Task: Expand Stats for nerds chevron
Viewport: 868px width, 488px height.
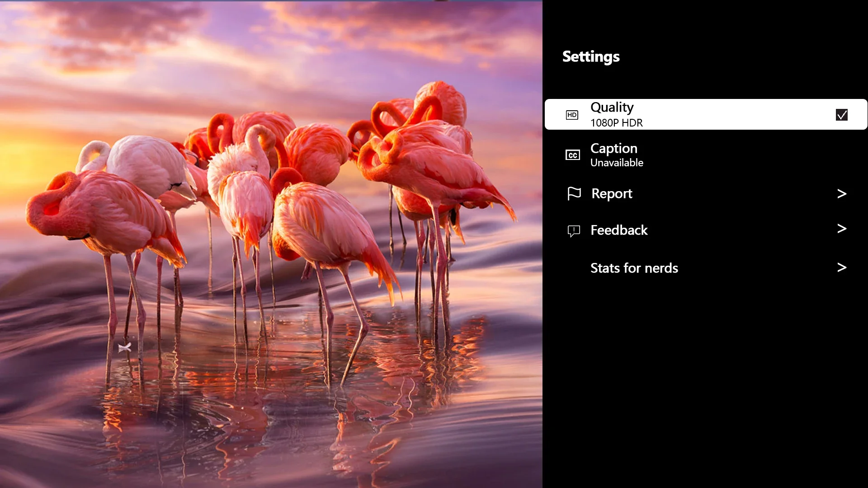Action: point(841,267)
